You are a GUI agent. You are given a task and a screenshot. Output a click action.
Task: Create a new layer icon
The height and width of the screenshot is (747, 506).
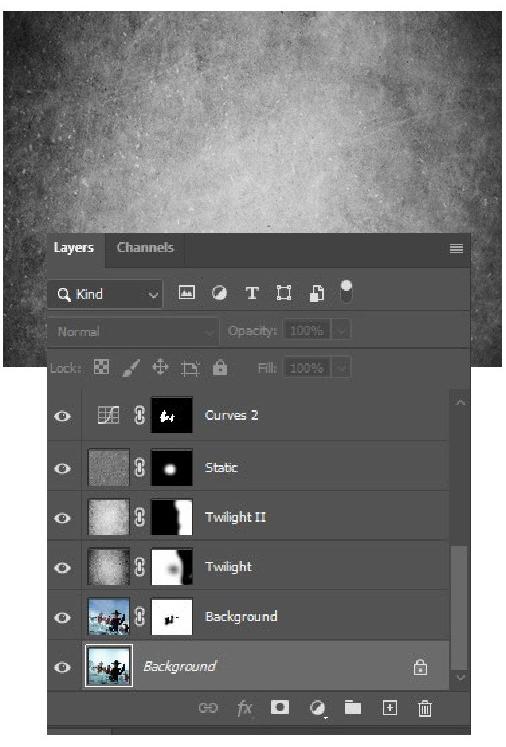pos(389,707)
